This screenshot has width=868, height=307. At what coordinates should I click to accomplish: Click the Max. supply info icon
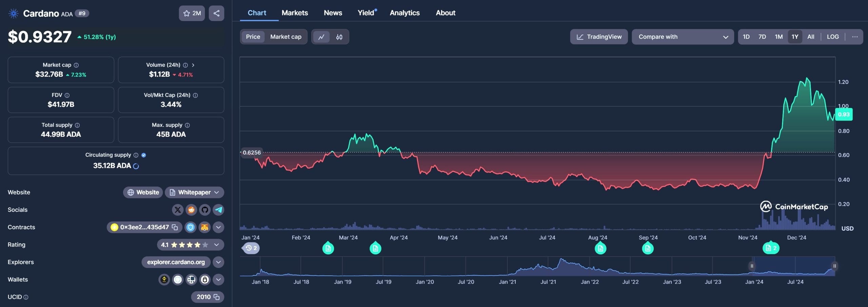pos(188,125)
